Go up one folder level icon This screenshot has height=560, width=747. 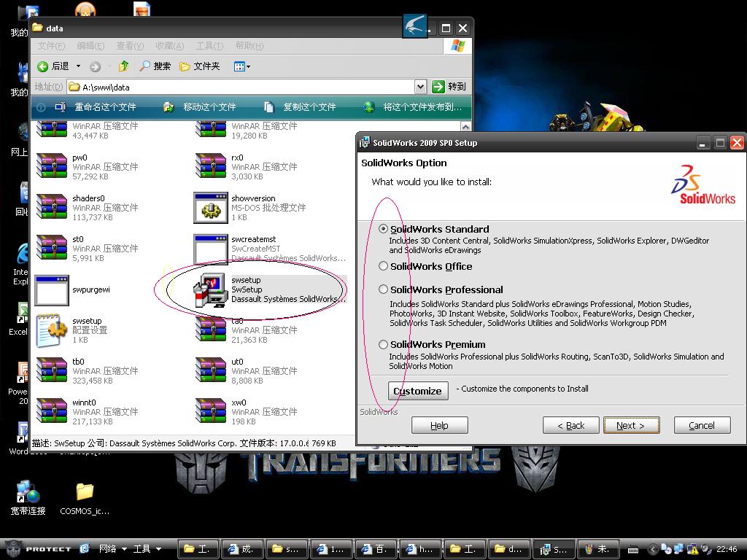click(x=124, y=66)
